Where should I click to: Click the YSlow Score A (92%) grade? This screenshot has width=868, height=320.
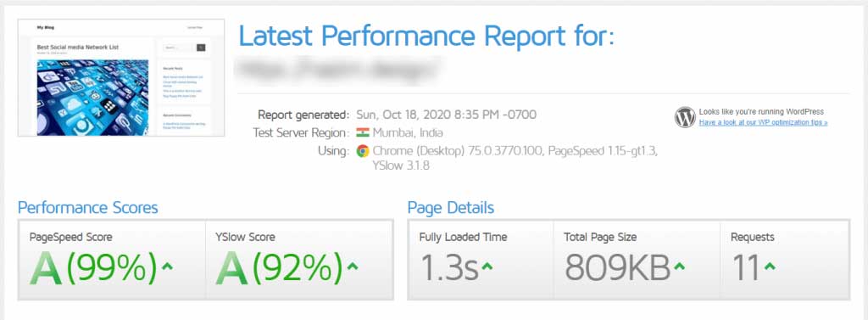click(279, 268)
